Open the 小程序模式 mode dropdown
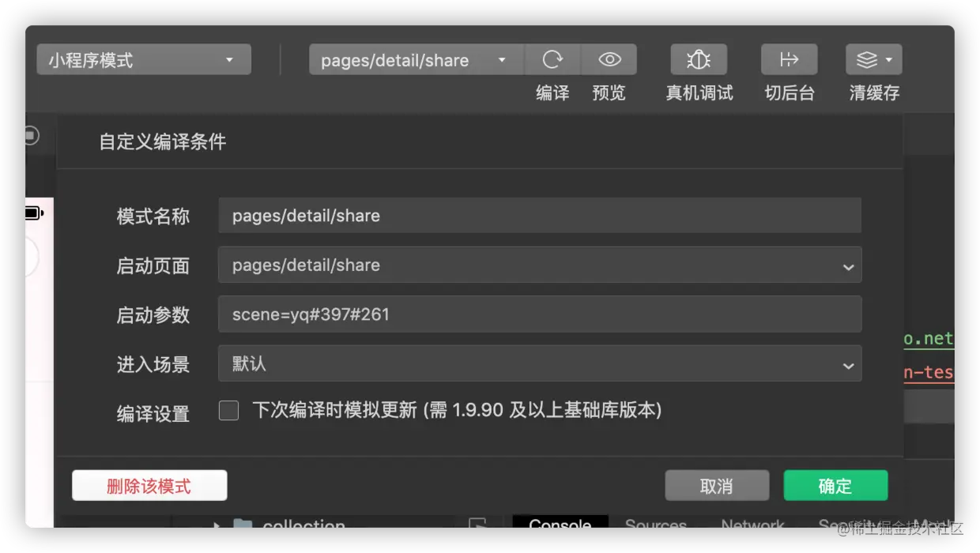980x553 pixels. (x=144, y=60)
